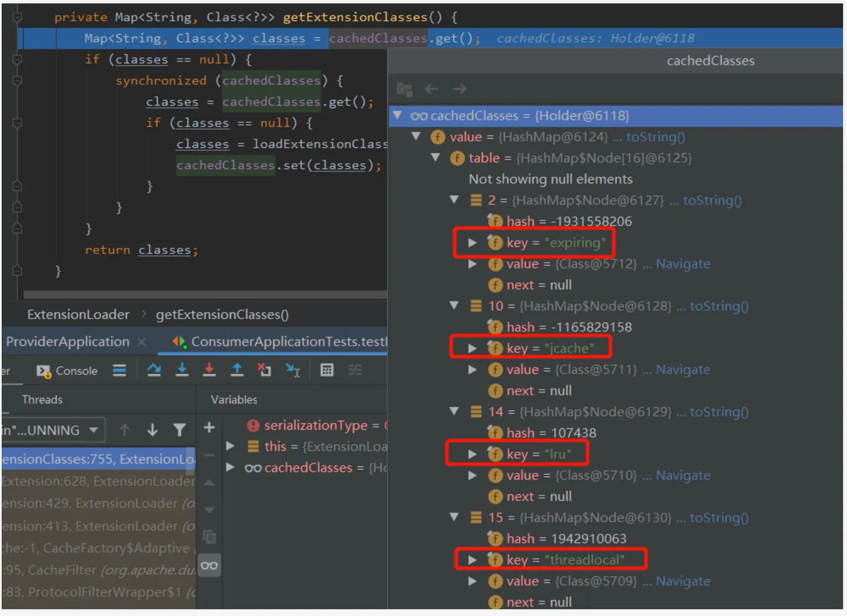
Task: Toggle the frames filter funnel icon
Action: point(179,430)
